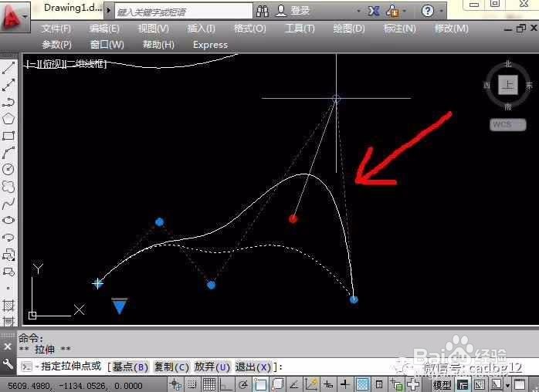Expand the arrow next to Drawing1 title
This screenshot has width=539, height=392.
(x=109, y=10)
